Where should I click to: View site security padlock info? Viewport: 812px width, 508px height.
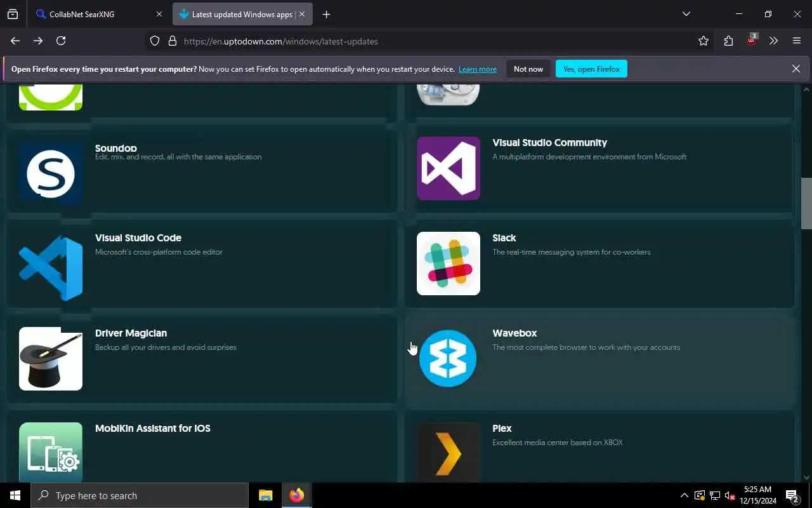tap(172, 41)
